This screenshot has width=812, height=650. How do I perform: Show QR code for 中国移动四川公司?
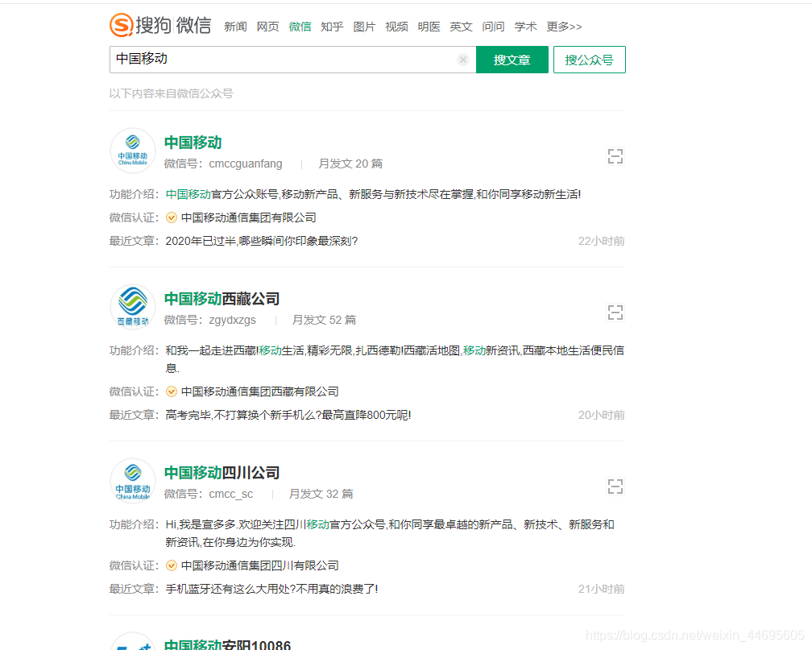point(615,486)
